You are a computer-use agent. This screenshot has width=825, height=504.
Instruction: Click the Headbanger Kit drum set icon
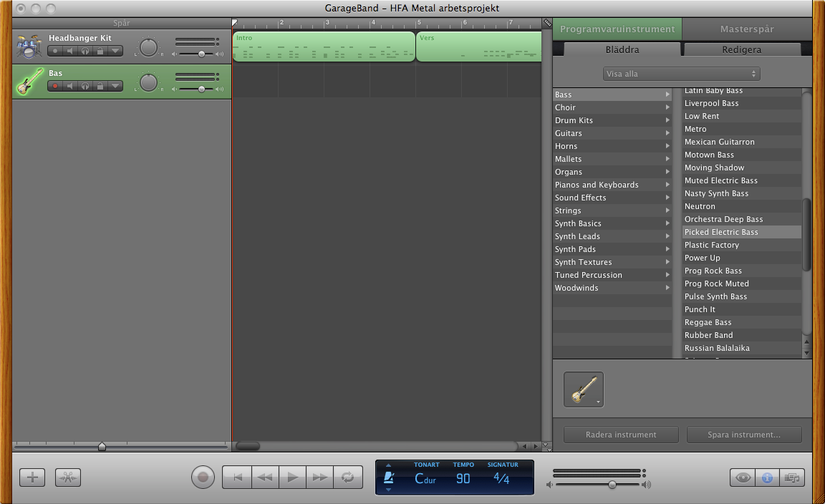coord(29,47)
